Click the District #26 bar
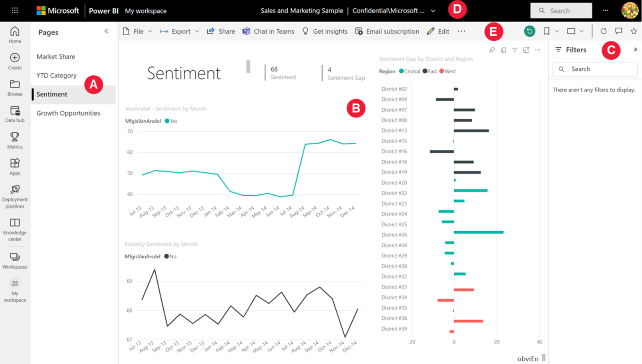 click(479, 232)
